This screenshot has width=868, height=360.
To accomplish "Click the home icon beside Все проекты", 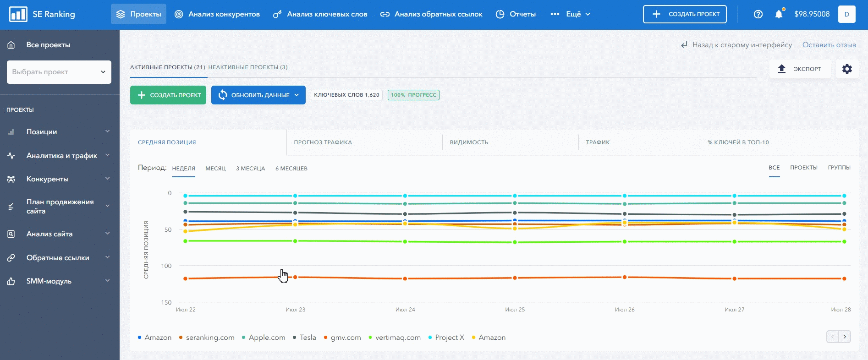I will pyautogui.click(x=11, y=45).
